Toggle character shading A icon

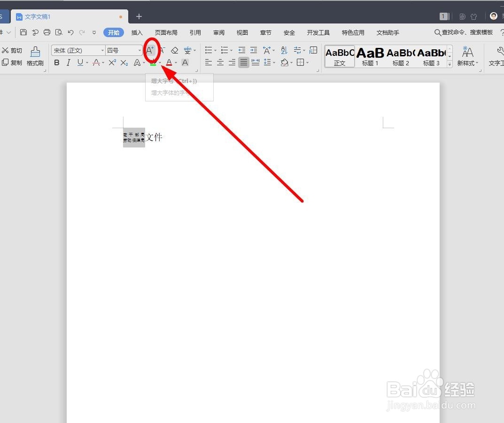click(185, 62)
